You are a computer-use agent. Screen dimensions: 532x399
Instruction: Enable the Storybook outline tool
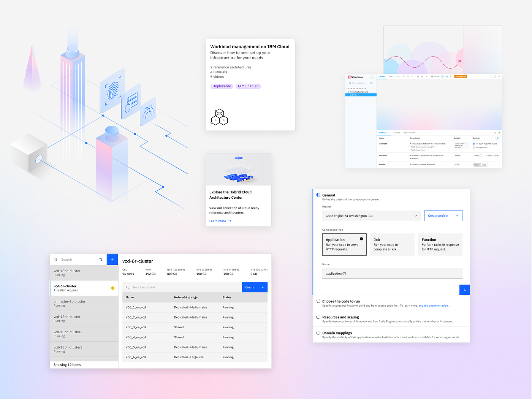coord(451,76)
